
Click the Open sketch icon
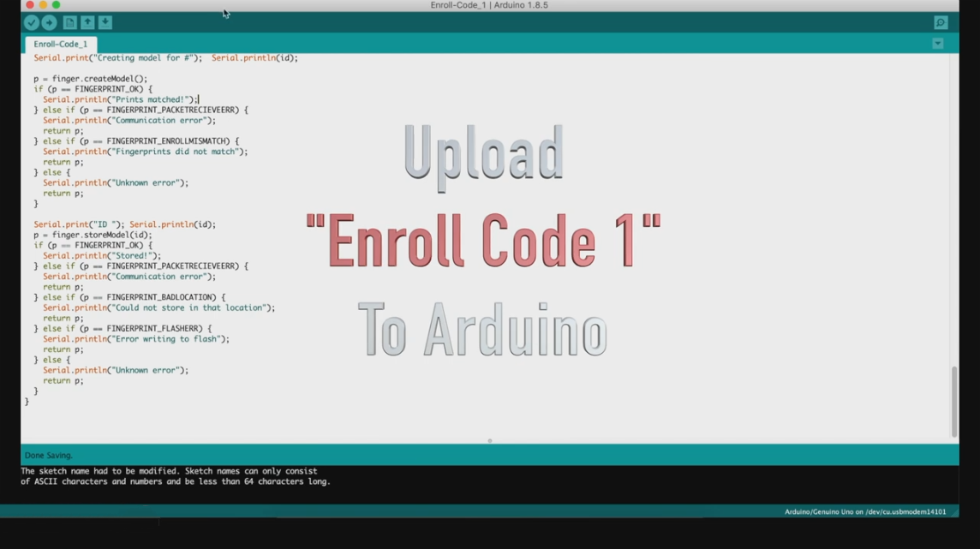point(87,22)
